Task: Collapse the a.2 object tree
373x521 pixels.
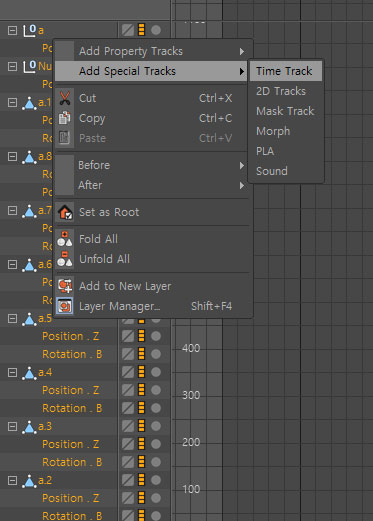Action: coord(12,480)
